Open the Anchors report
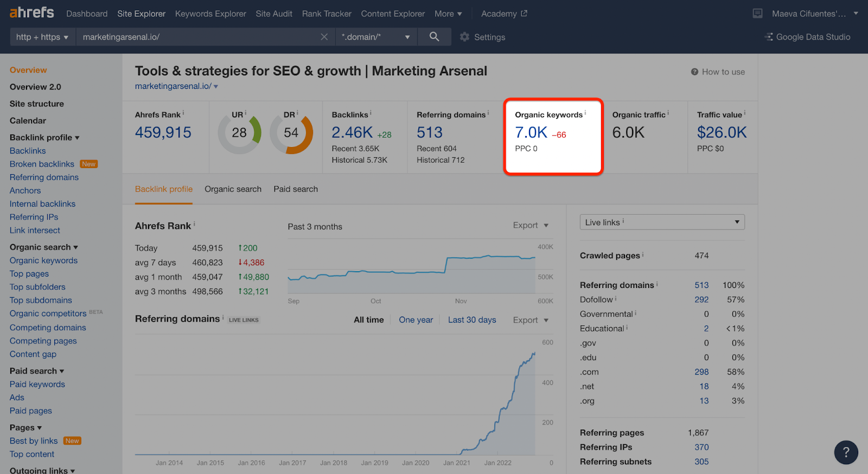Screen dimensions: 868x474 point(25,191)
